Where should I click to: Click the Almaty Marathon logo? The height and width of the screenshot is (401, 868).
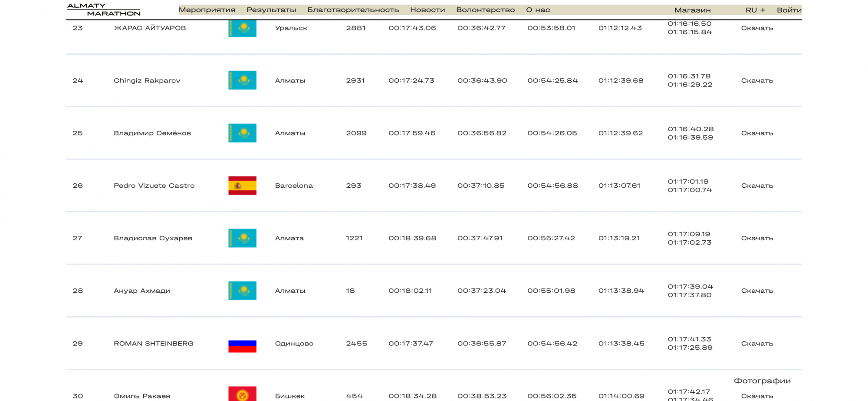(104, 10)
